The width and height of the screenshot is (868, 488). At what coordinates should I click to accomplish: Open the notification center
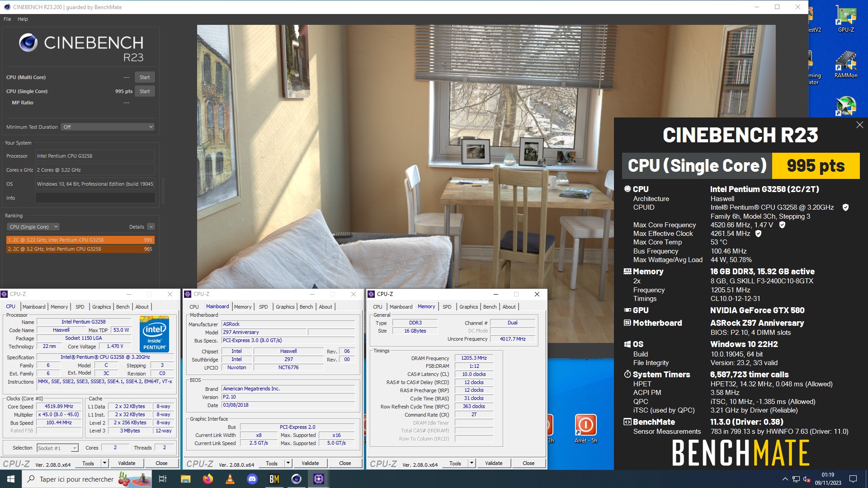click(853, 479)
